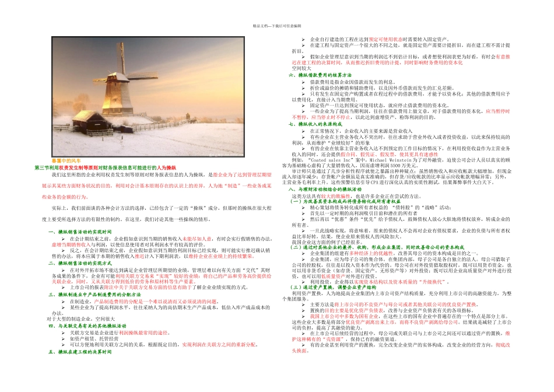554x392 pixels.
Task: Click red text '优良资产剥离出来上市'
Action: [x=370, y=322]
